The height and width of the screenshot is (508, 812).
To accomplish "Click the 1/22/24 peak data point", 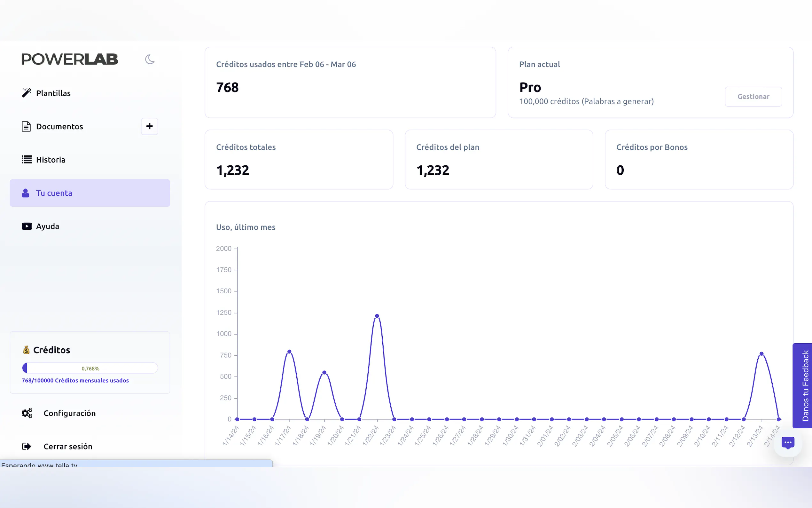I will tap(377, 316).
